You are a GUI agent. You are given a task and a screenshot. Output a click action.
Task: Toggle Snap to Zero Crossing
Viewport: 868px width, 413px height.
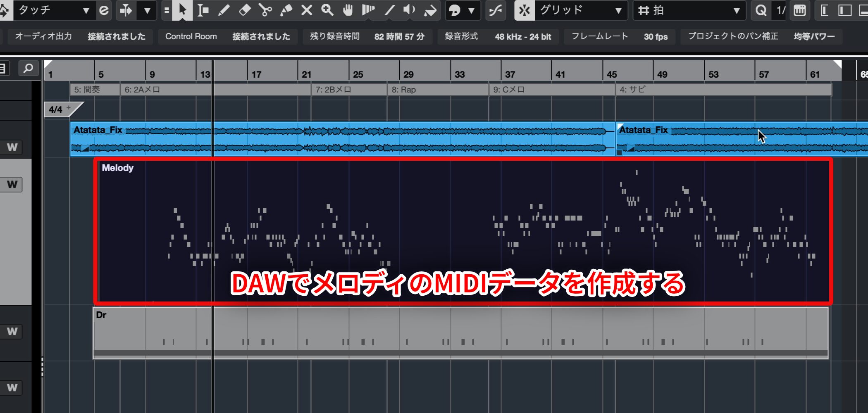495,10
